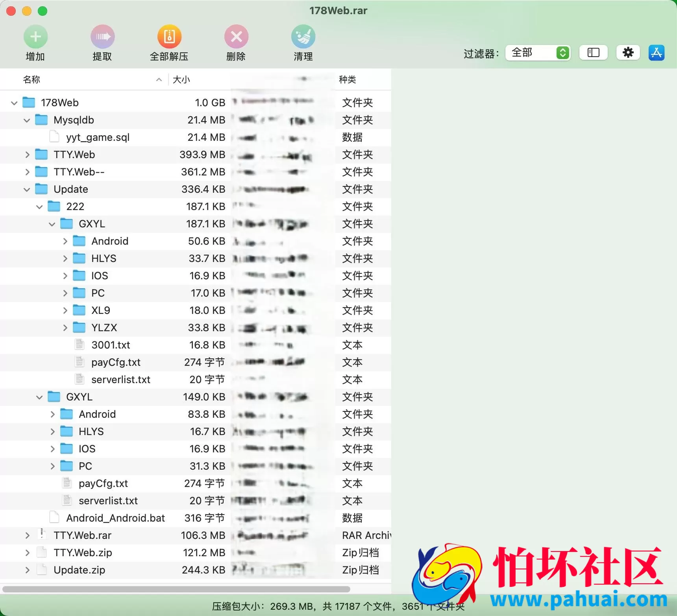Screen dimensions: 677x616
Task: Click the horizontal scrollbar at list bottom
Action: click(x=176, y=589)
